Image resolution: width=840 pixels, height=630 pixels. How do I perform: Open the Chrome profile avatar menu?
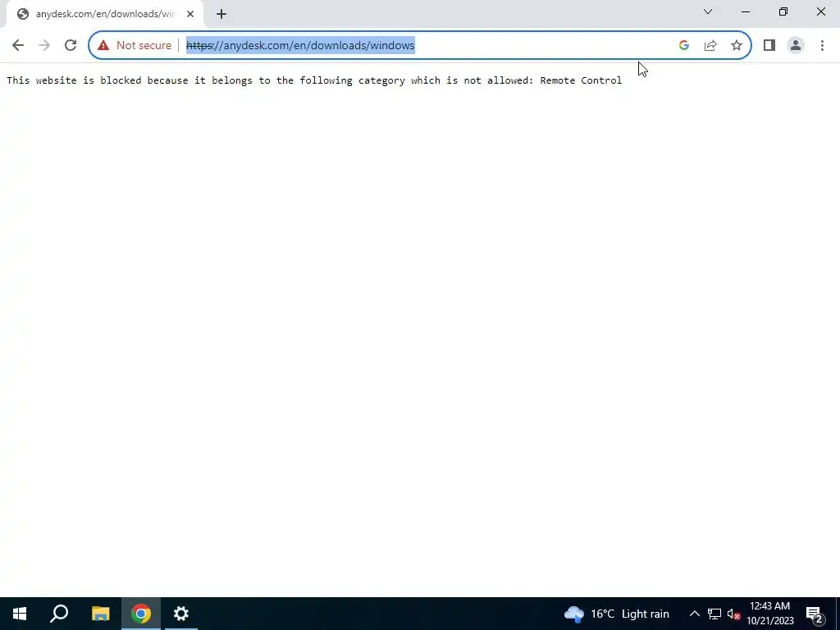[796, 46]
